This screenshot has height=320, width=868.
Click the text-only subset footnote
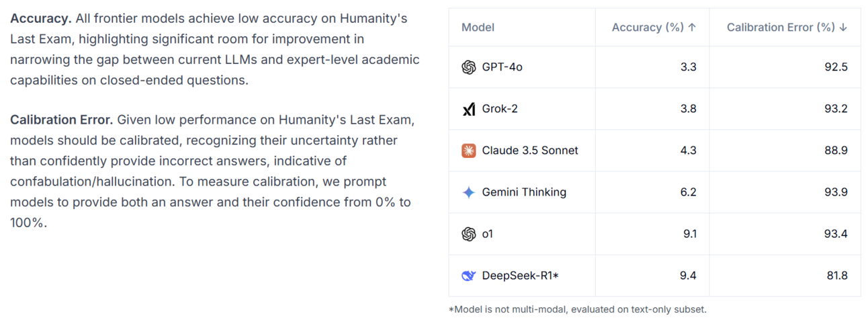tap(577, 309)
